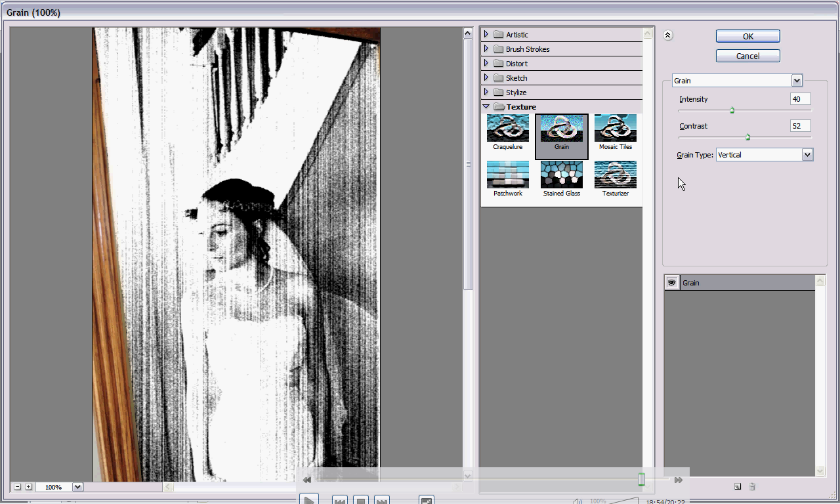Image resolution: width=840 pixels, height=504 pixels.
Task: Click the Intensity slider handle
Action: tap(732, 110)
